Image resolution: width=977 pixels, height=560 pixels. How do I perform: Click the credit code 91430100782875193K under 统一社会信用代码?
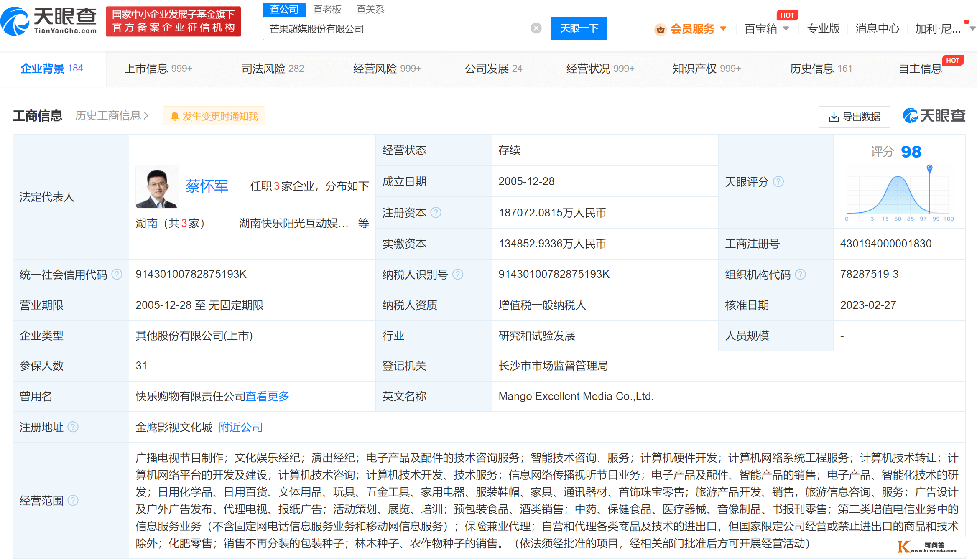pos(191,274)
